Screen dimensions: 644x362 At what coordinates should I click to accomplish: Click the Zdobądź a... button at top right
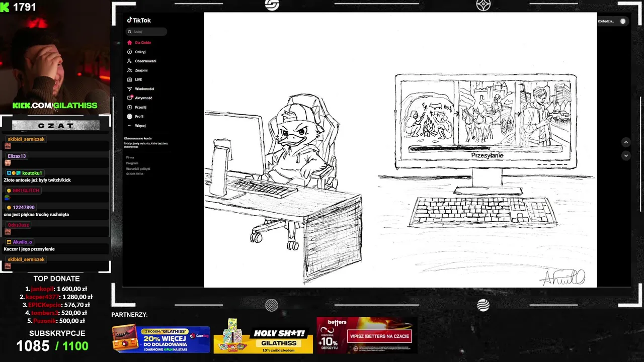click(x=606, y=21)
